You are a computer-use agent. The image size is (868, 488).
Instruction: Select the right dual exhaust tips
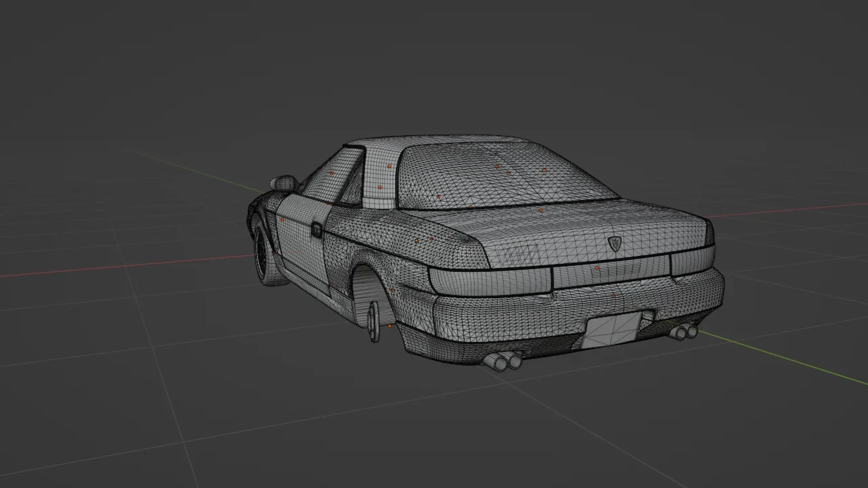point(684,332)
